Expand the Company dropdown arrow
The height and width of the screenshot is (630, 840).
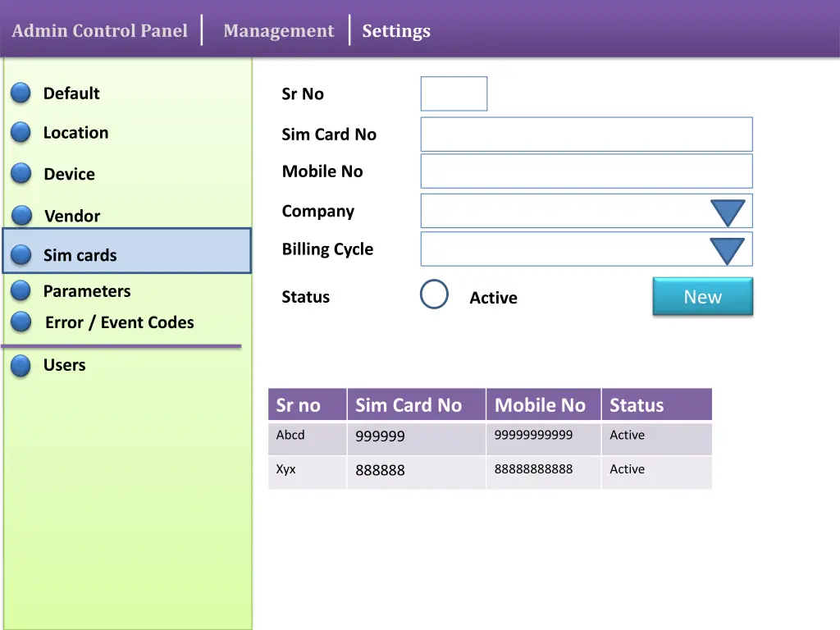pyautogui.click(x=727, y=212)
